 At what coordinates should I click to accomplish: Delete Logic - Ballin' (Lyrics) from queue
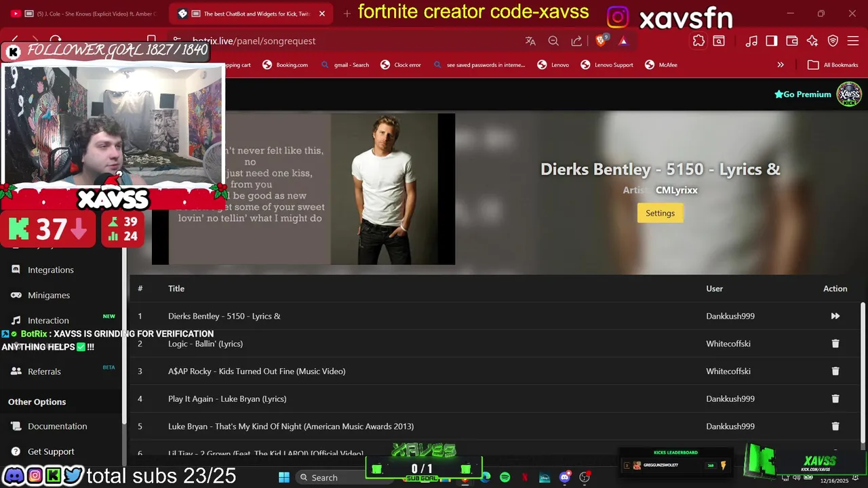click(835, 344)
